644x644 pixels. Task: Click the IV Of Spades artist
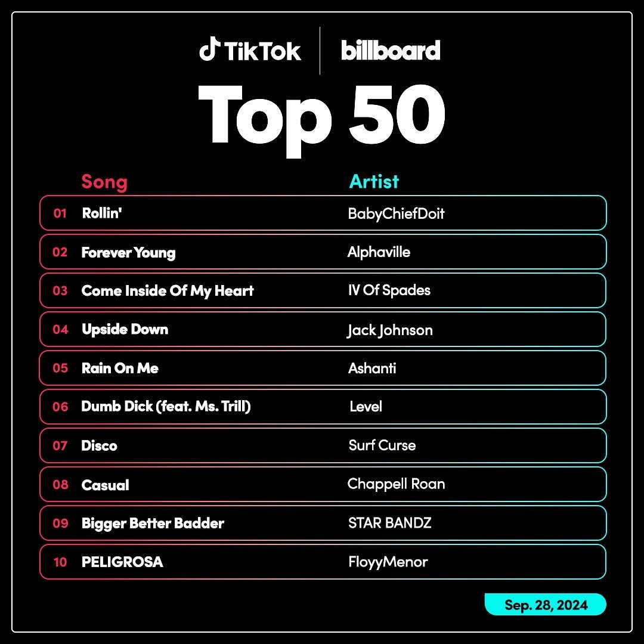(389, 290)
